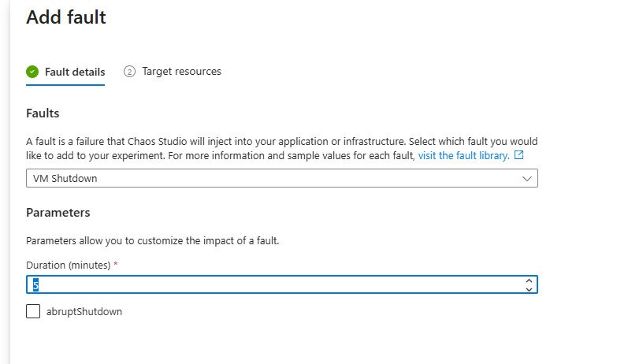Image resolution: width=628 pixels, height=364 pixels.
Task: Increase duration with the up stepper arrow
Action: 528,280
